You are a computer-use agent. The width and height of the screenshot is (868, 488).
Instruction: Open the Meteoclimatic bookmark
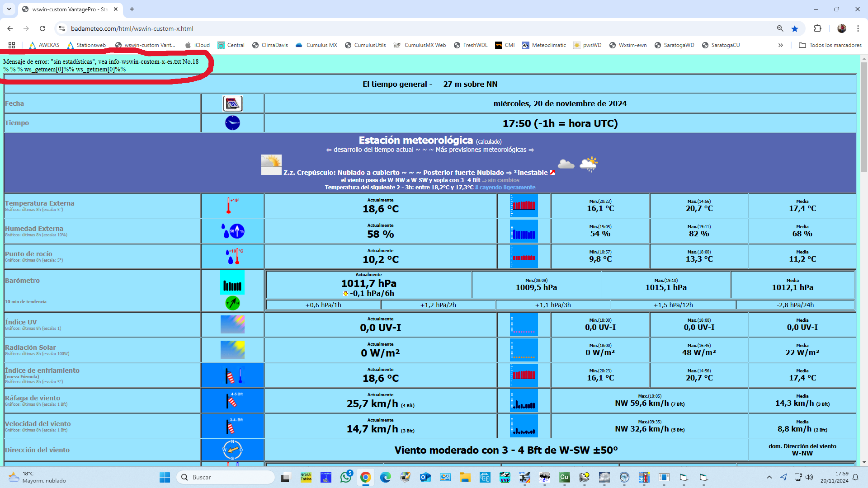coord(544,45)
